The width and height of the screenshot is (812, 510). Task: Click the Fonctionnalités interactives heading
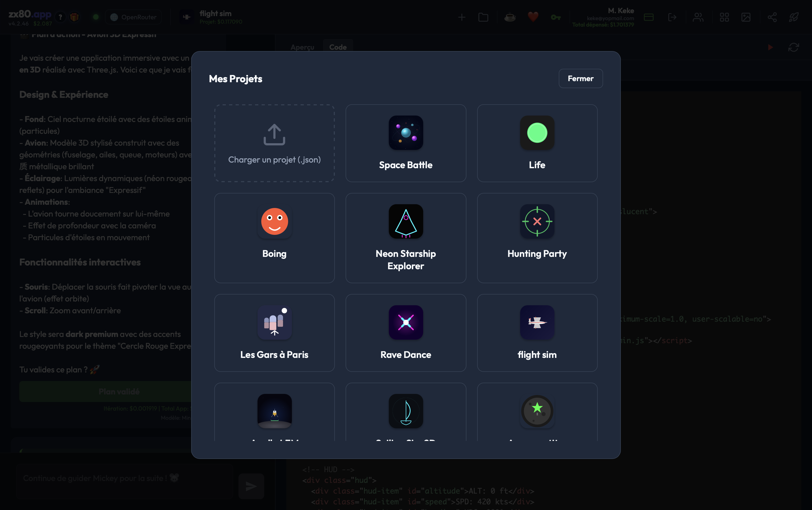(80, 262)
